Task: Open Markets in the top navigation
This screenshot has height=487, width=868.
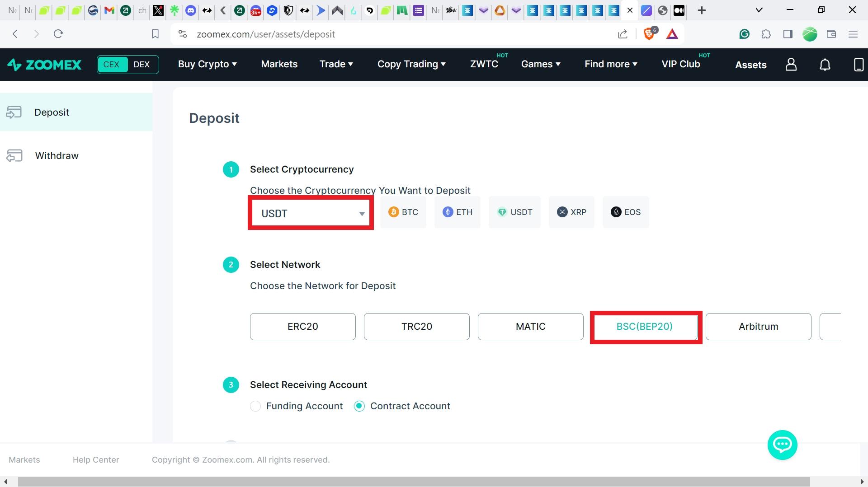Action: tap(279, 64)
